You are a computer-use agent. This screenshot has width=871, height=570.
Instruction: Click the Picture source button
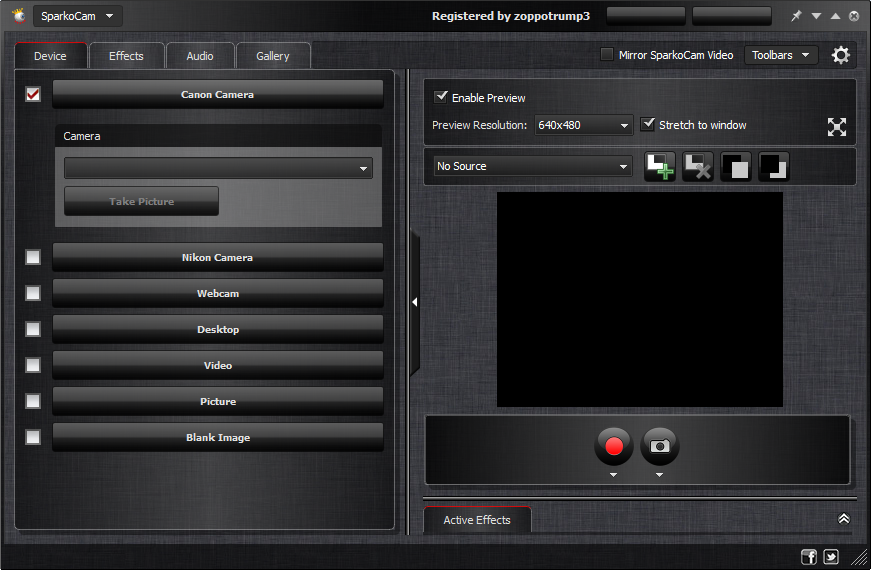pos(218,401)
